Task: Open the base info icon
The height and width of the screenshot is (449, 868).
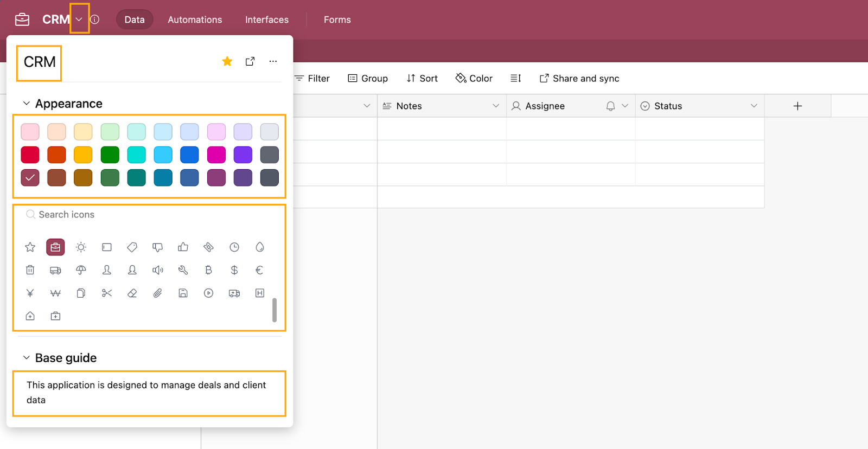Action: click(x=95, y=20)
